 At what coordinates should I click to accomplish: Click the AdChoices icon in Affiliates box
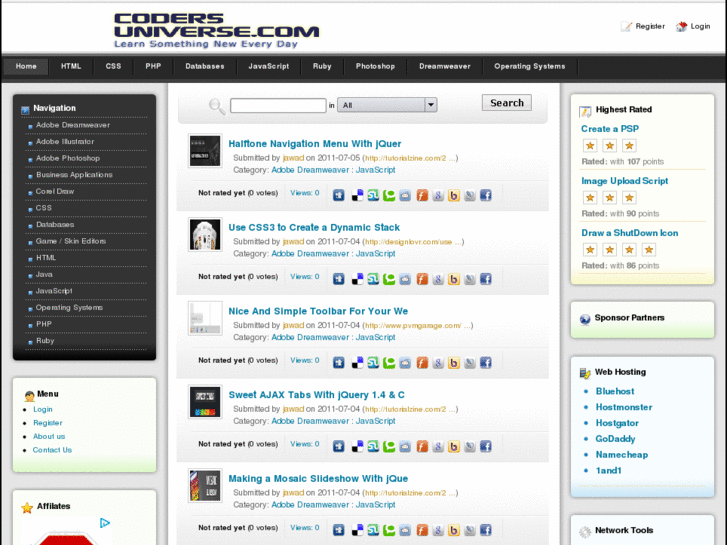(105, 523)
